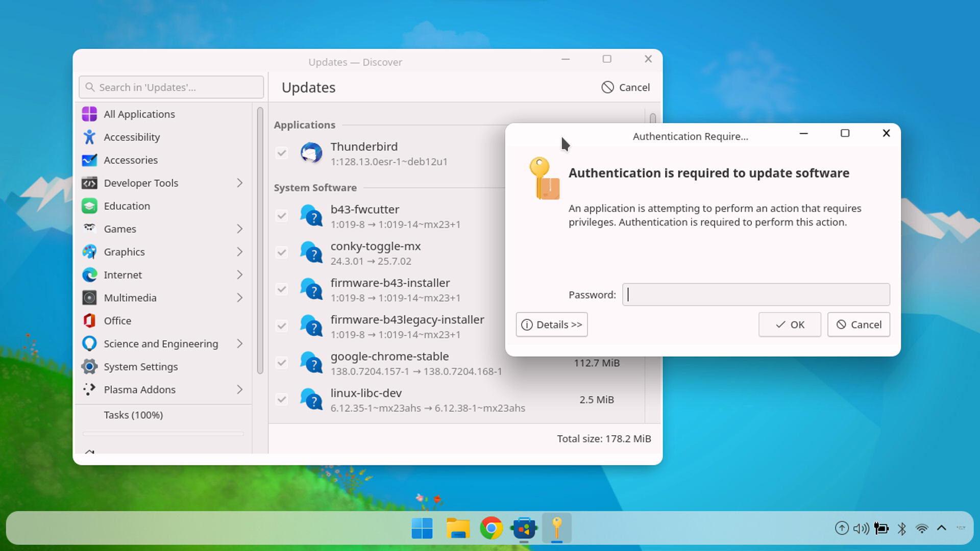The width and height of the screenshot is (980, 551).
Task: Click the Office category icon
Action: point(89,320)
